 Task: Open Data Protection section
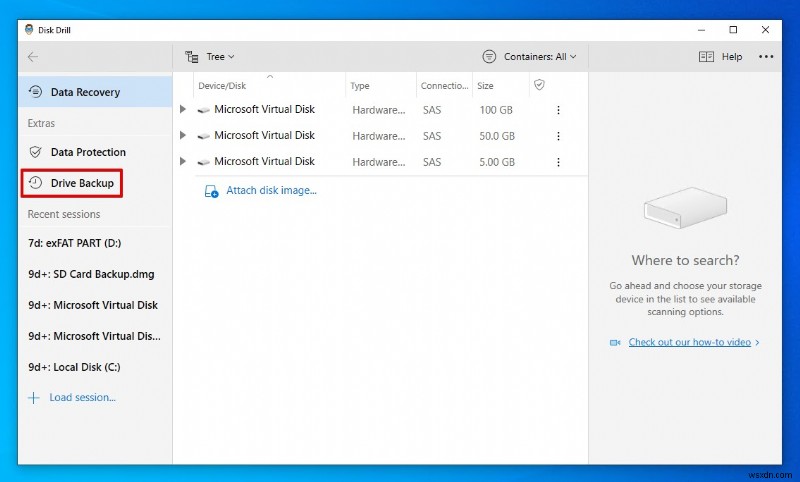[95, 152]
